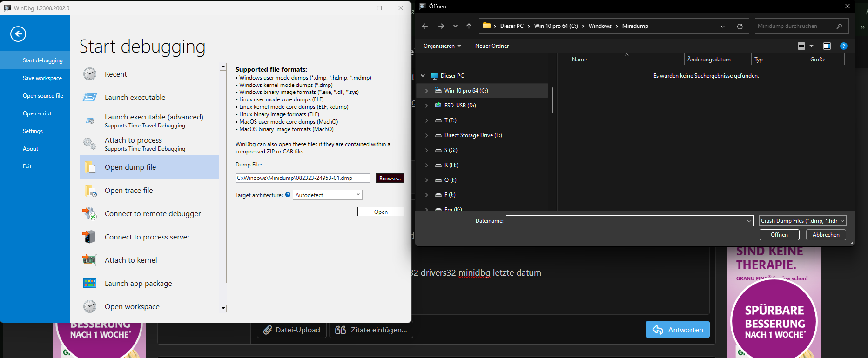This screenshot has height=358, width=868.
Task: Click the Attach to process gears icon
Action: (x=90, y=144)
